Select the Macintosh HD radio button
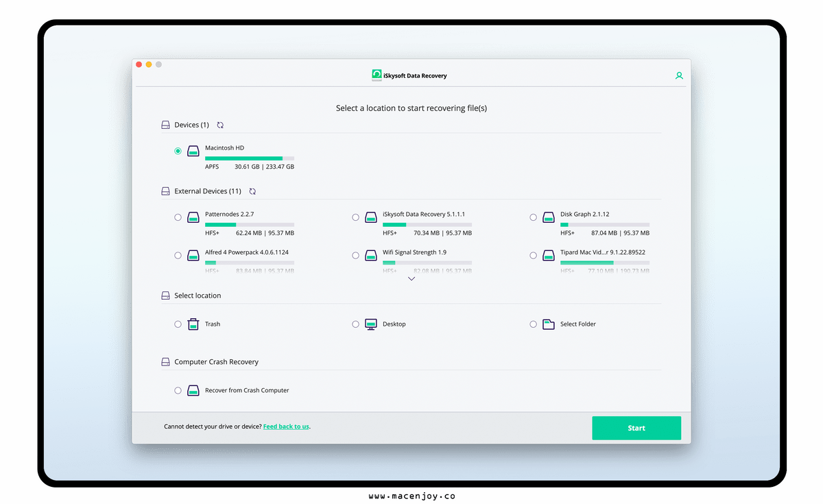The width and height of the screenshot is (823, 504). coord(178,151)
